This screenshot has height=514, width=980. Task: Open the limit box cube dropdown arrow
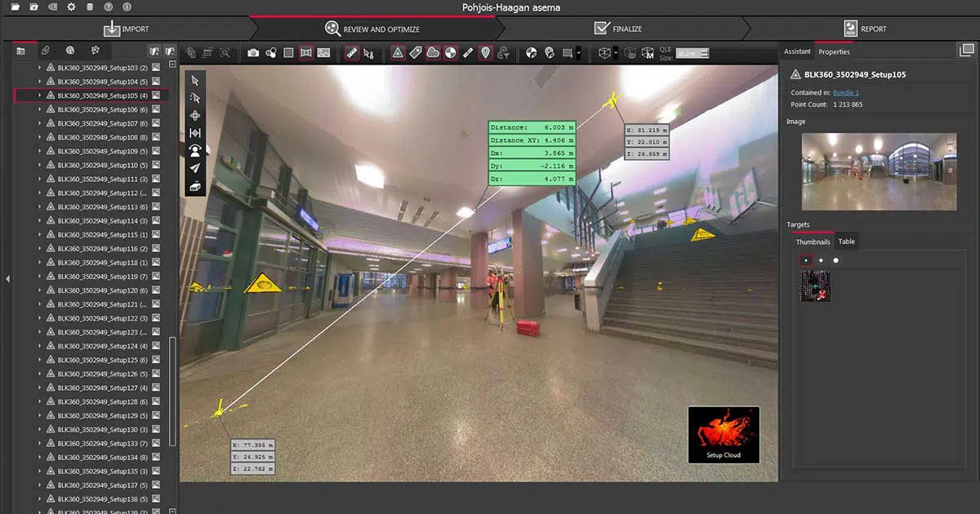[x=615, y=53]
